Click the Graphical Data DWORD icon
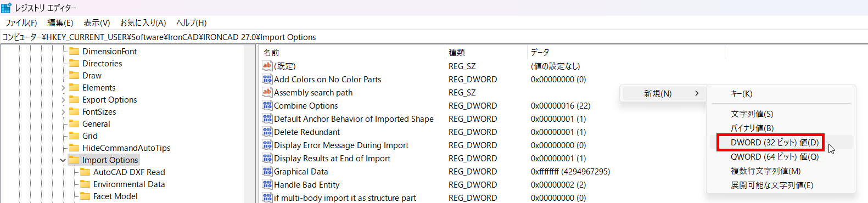868x203 pixels. pyautogui.click(x=267, y=171)
